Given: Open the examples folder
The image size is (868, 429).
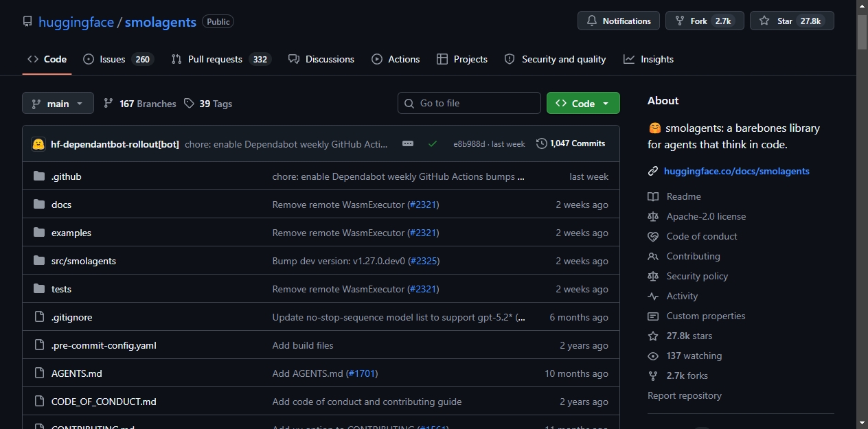Looking at the screenshot, I should [71, 233].
